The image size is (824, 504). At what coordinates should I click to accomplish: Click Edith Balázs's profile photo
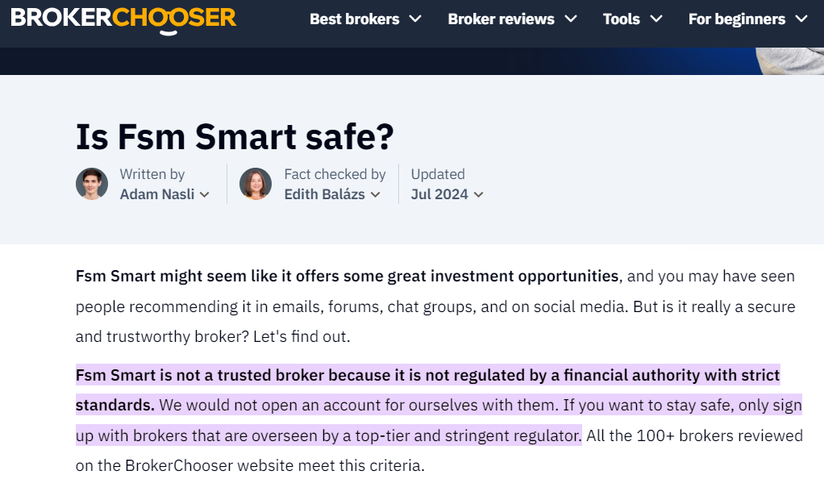pyautogui.click(x=256, y=184)
